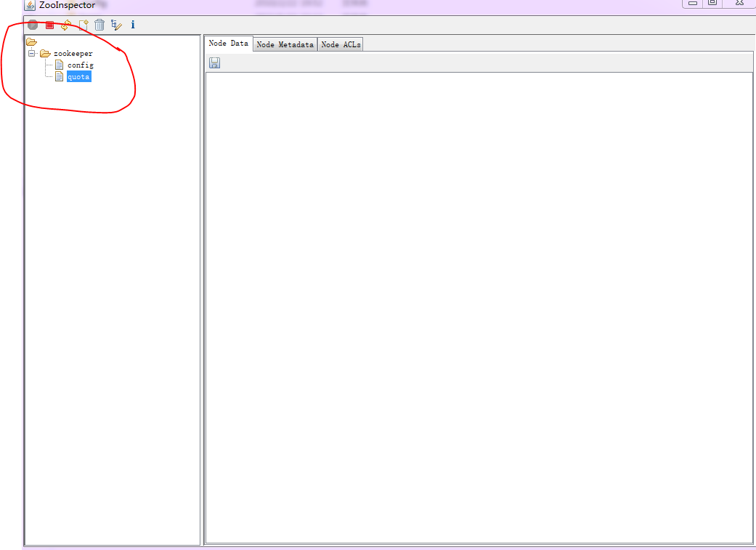
Task: Select the config node in the tree
Action: pyautogui.click(x=81, y=65)
